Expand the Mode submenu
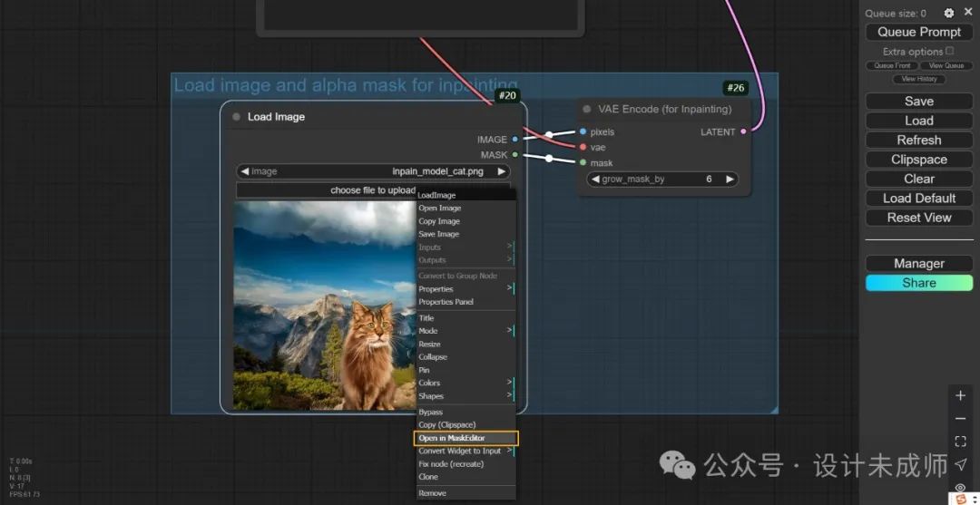The height and width of the screenshot is (505, 980). [x=465, y=331]
